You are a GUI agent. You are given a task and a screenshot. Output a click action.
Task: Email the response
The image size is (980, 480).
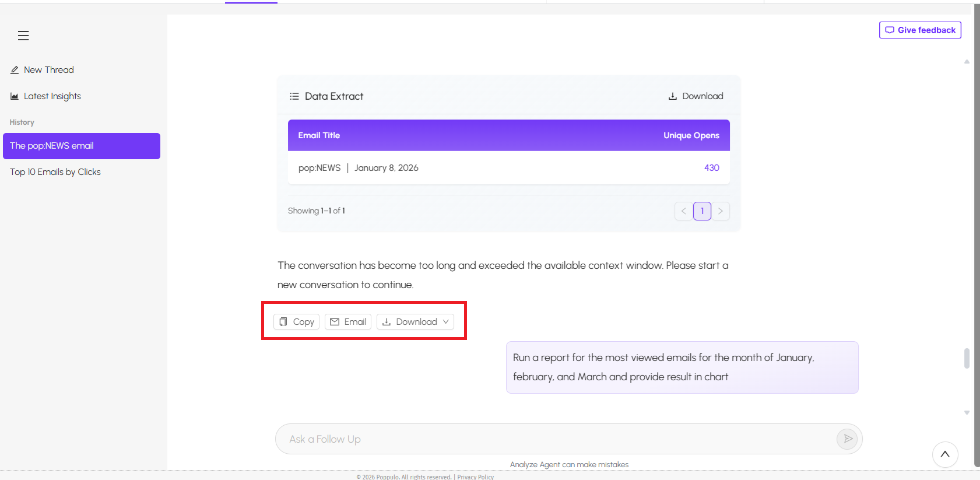tap(348, 322)
